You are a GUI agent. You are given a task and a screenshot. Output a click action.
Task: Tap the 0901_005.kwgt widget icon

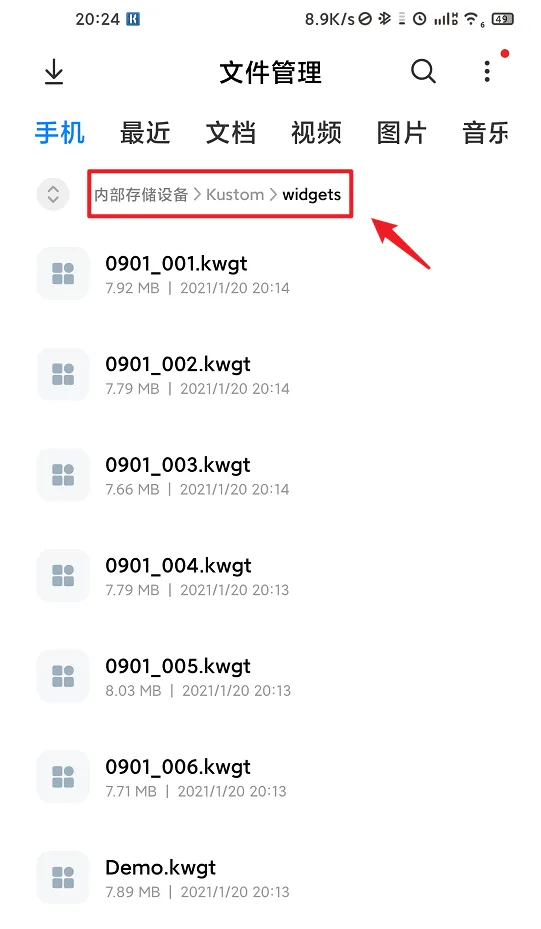(63, 676)
